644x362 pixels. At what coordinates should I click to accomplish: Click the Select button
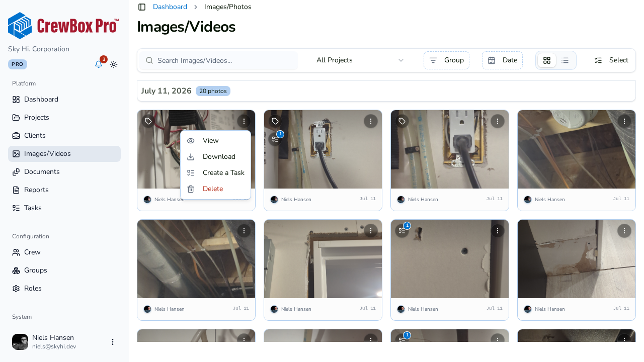[x=611, y=60]
